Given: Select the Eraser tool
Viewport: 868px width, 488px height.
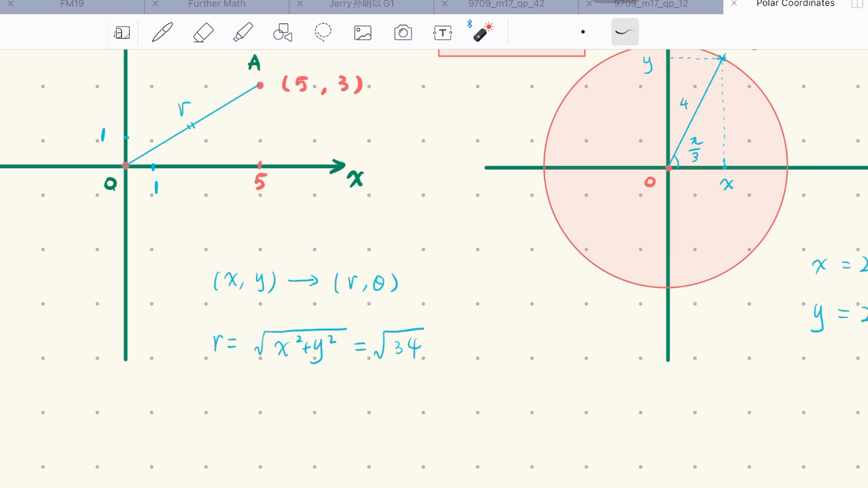Looking at the screenshot, I should tap(203, 33).
